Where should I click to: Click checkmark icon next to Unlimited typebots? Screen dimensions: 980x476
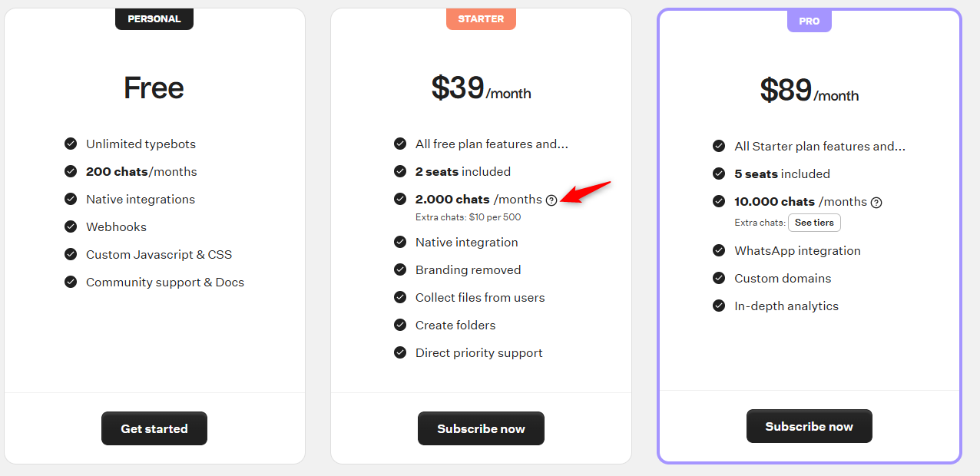pyautogui.click(x=71, y=144)
